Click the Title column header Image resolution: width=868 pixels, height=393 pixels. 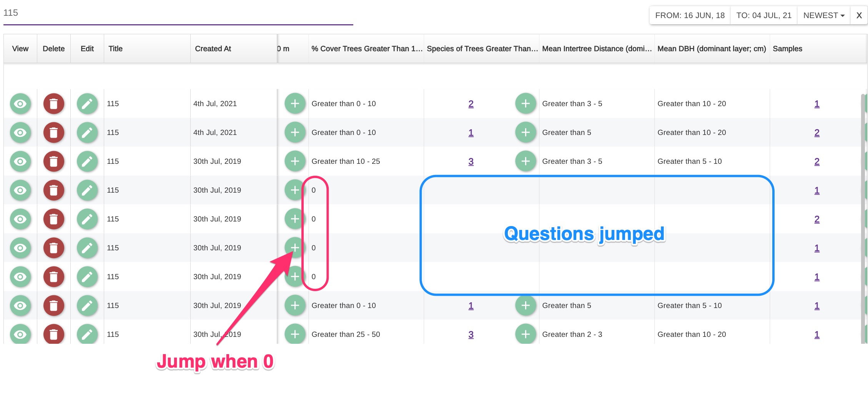(x=115, y=49)
